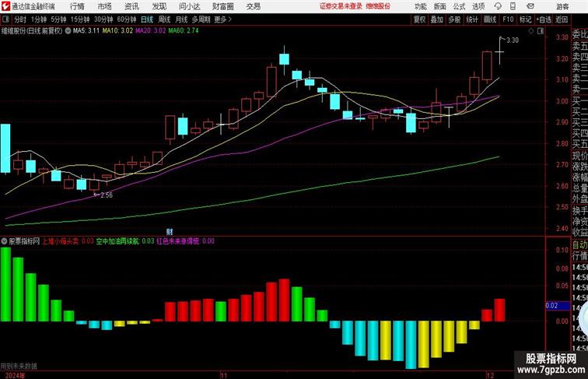
Task: Click the 通达信 red logo icon
Action: 5,6
